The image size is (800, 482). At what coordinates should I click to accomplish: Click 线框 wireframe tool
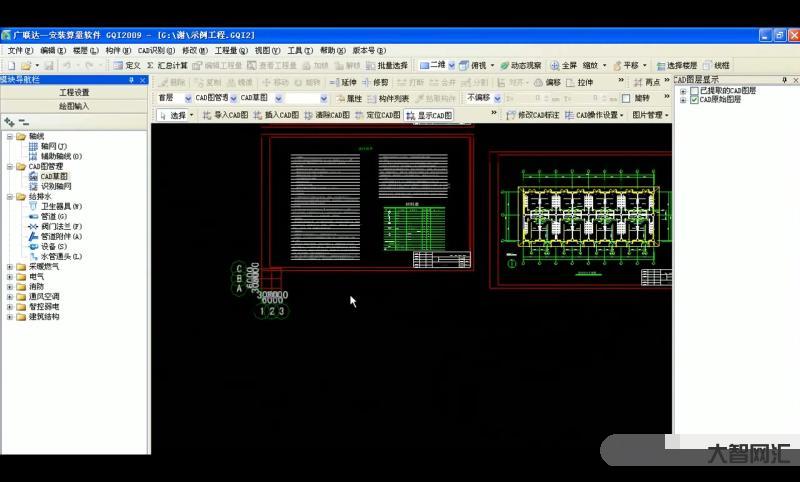tap(716, 65)
